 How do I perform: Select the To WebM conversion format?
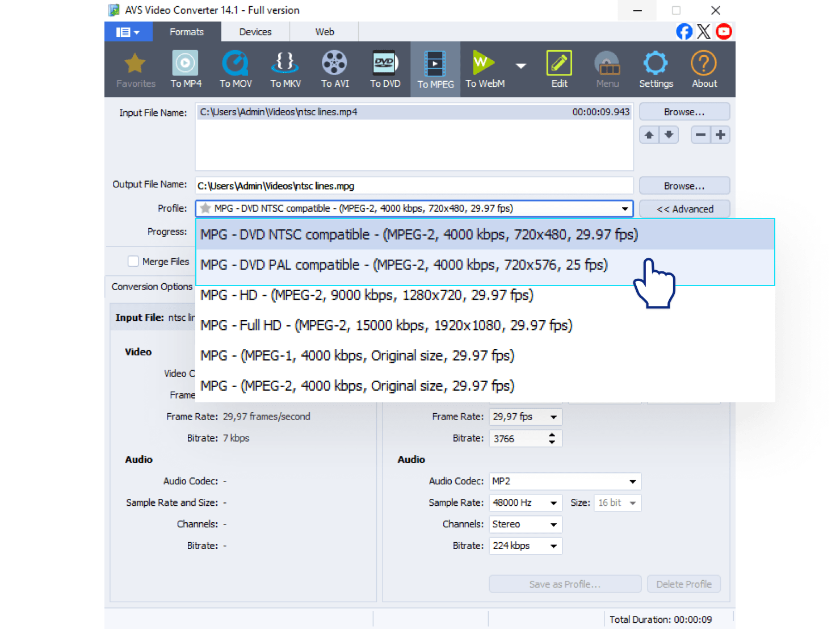(x=484, y=68)
